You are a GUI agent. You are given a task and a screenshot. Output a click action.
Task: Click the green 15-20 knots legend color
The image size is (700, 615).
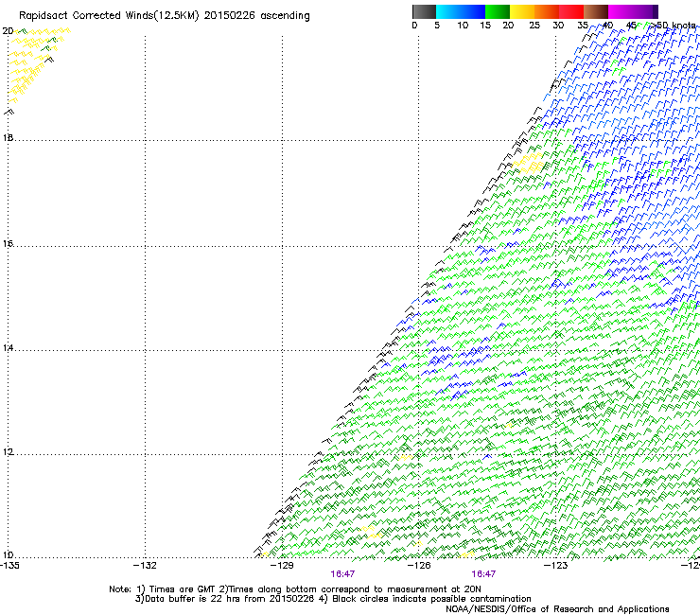[x=498, y=11]
